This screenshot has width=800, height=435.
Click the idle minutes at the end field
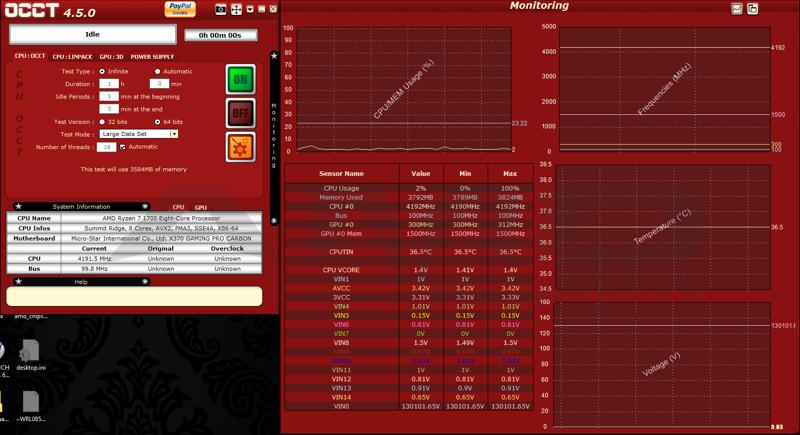pyautogui.click(x=109, y=109)
